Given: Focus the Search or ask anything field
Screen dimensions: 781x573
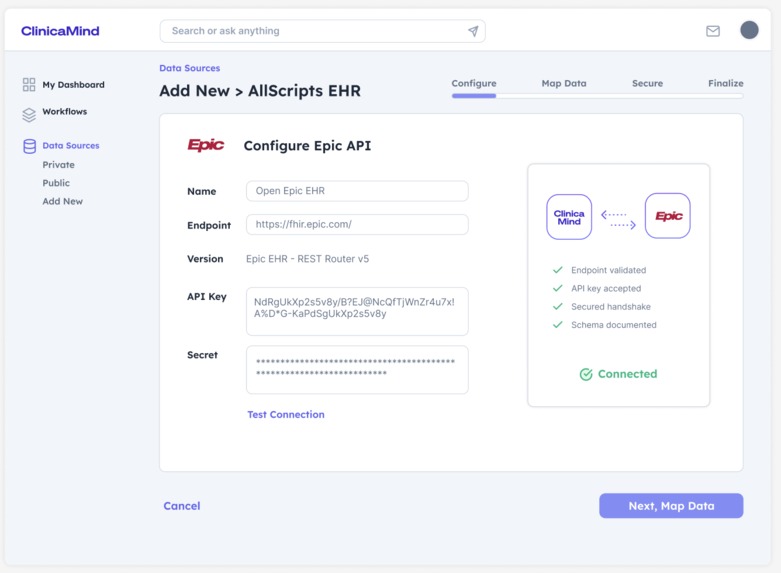Looking at the screenshot, I should tap(322, 31).
